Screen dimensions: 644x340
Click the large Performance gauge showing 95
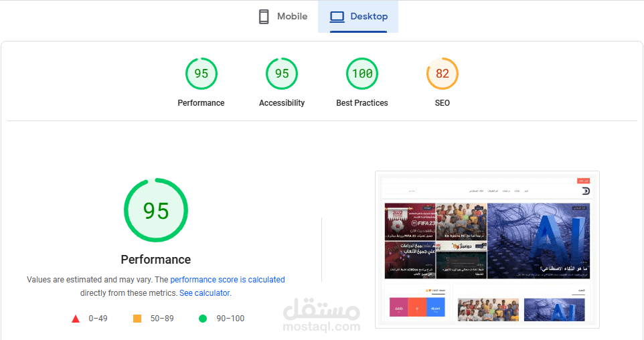tap(156, 210)
